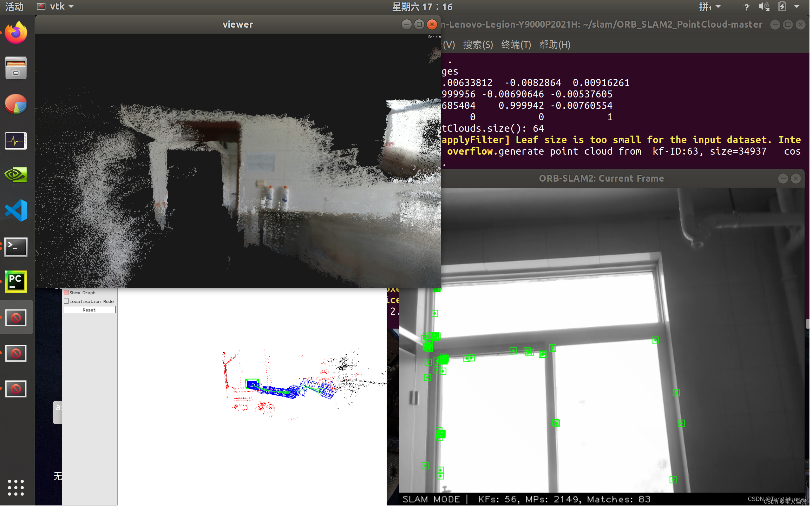Image resolution: width=812 pixels, height=508 pixels.
Task: Open NVIDIA settings dock icon
Action: (x=16, y=175)
